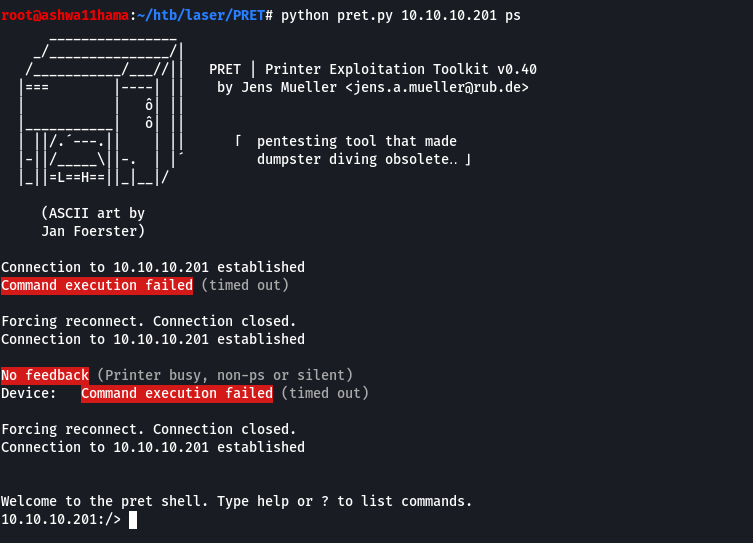Click the 'dumpster diving obsolete' text

point(352,159)
